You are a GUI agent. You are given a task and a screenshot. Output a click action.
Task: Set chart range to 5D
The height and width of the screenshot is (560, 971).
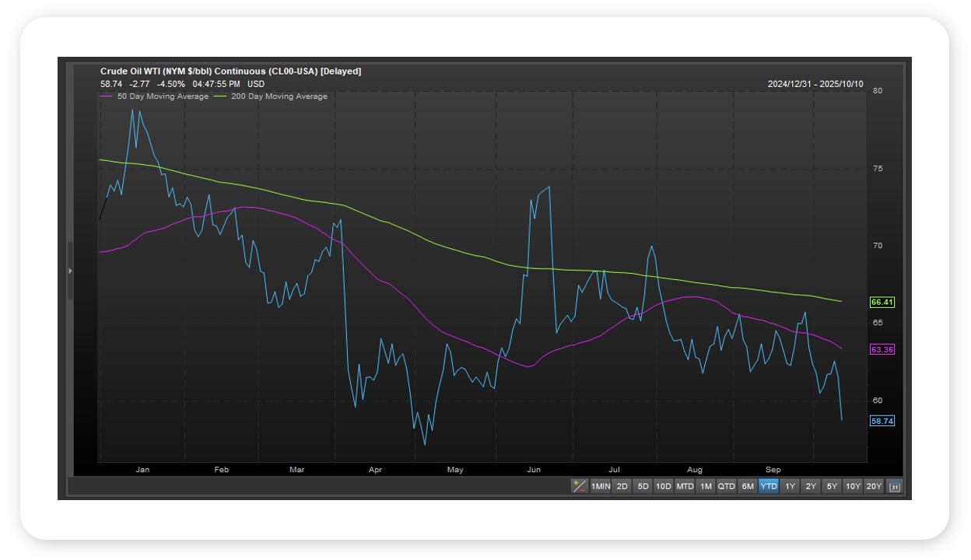click(x=643, y=487)
